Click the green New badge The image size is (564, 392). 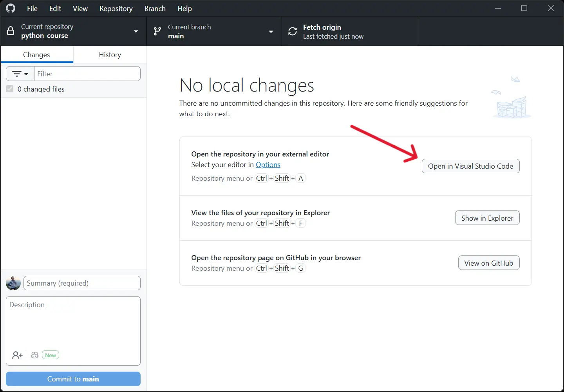tap(51, 355)
